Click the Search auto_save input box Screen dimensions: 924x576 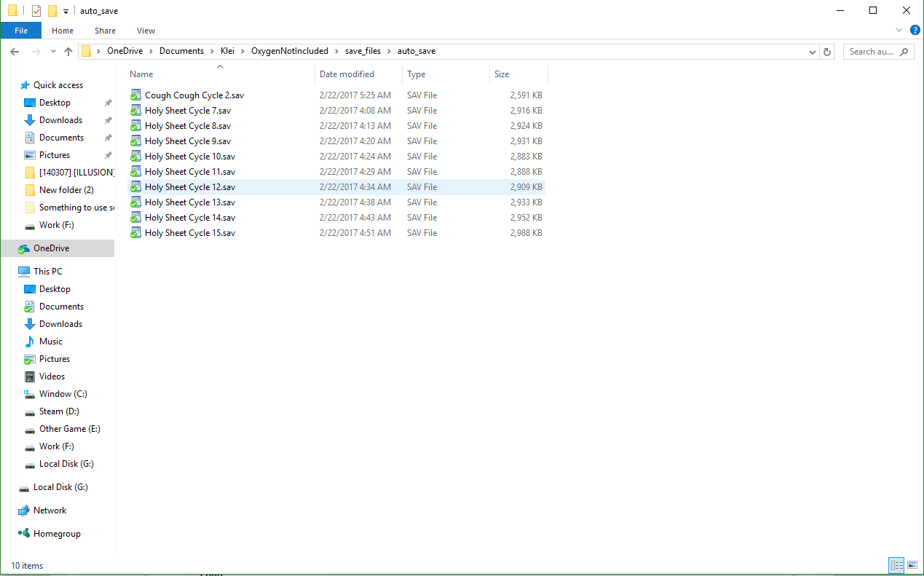(x=872, y=52)
